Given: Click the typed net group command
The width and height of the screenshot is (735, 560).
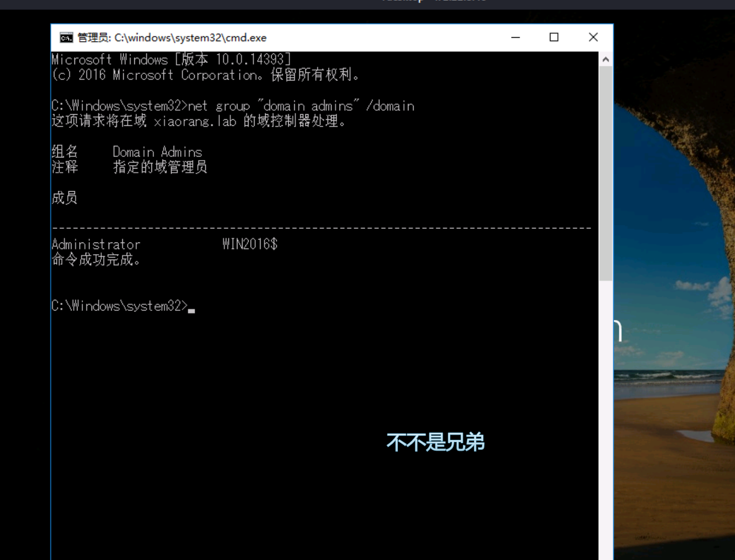Looking at the screenshot, I should (301, 106).
